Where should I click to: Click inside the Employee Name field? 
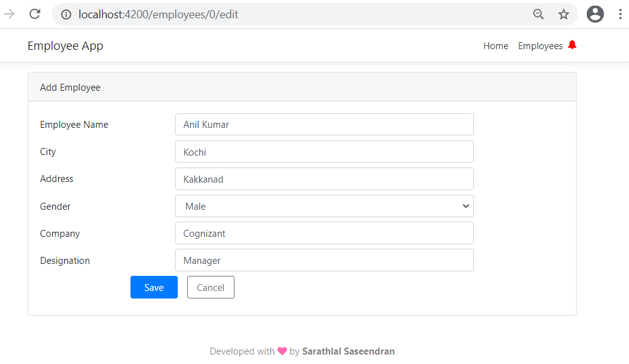click(x=325, y=124)
